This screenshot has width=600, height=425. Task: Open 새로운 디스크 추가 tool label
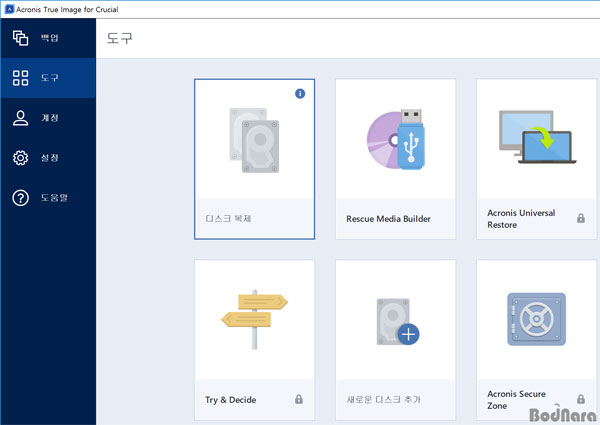tap(383, 399)
